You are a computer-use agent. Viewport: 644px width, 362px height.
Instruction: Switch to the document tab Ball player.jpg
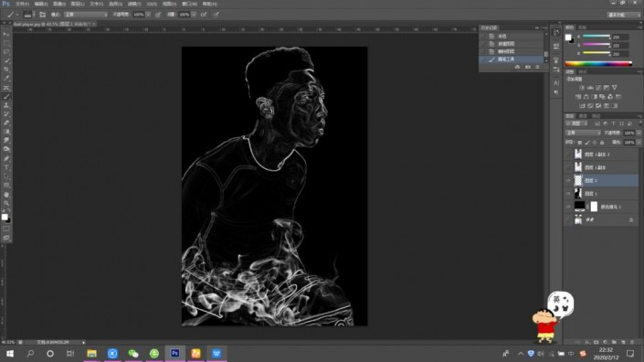pyautogui.click(x=54, y=25)
